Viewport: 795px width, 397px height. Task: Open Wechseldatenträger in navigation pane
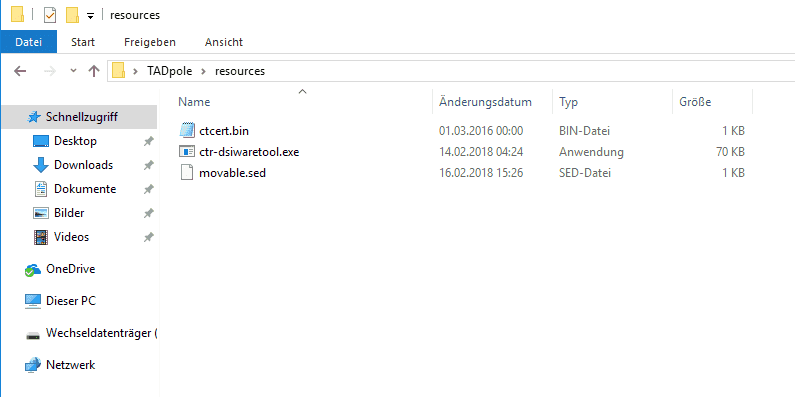click(x=101, y=334)
